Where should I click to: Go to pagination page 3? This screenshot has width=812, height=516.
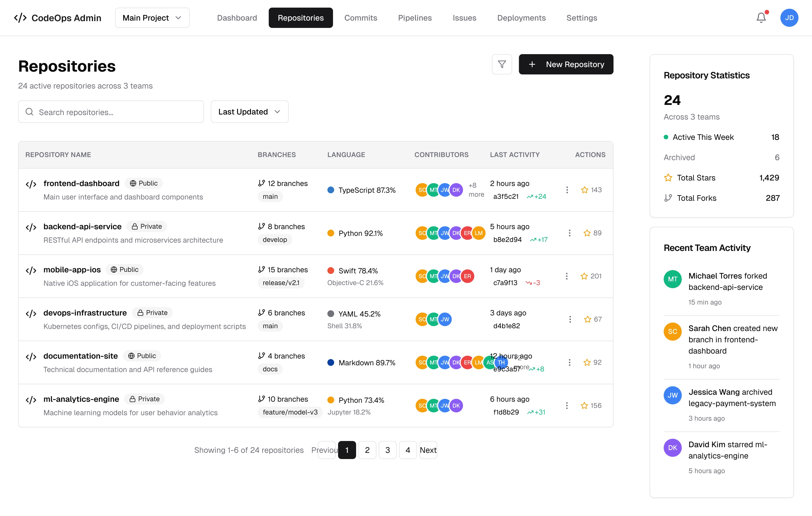pyautogui.click(x=387, y=450)
